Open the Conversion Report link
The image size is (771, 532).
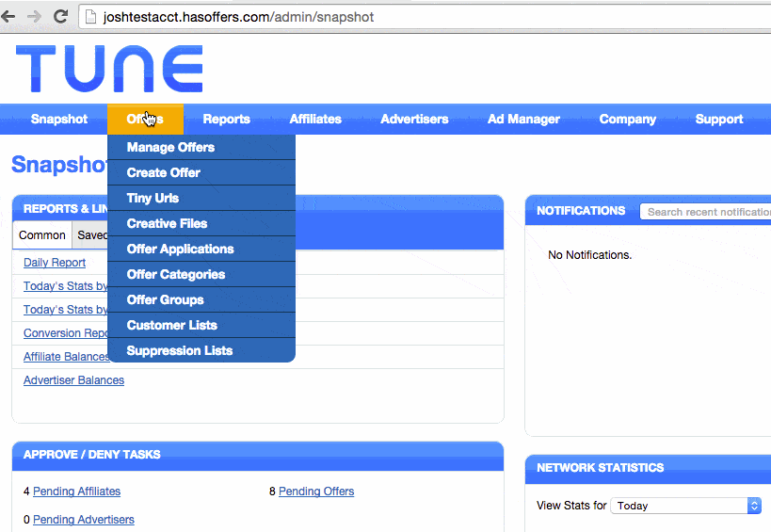point(66,333)
